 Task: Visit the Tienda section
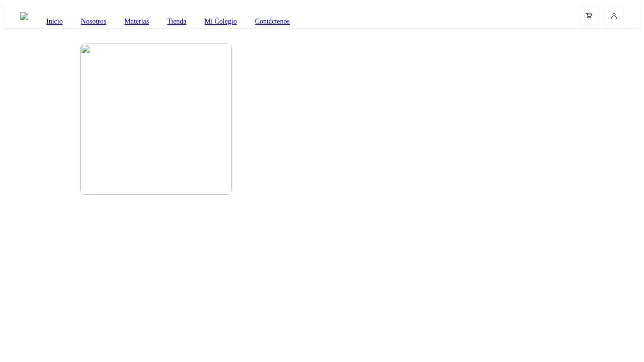(177, 21)
